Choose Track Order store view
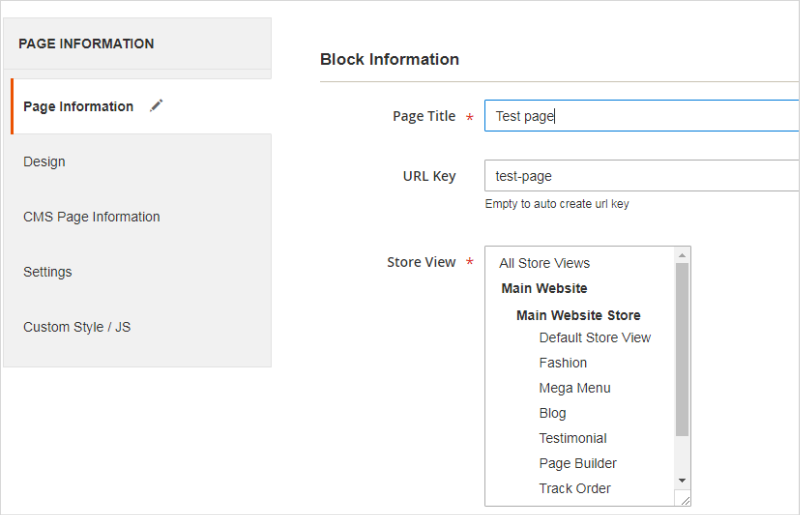The height and width of the screenshot is (515, 800). tap(574, 488)
